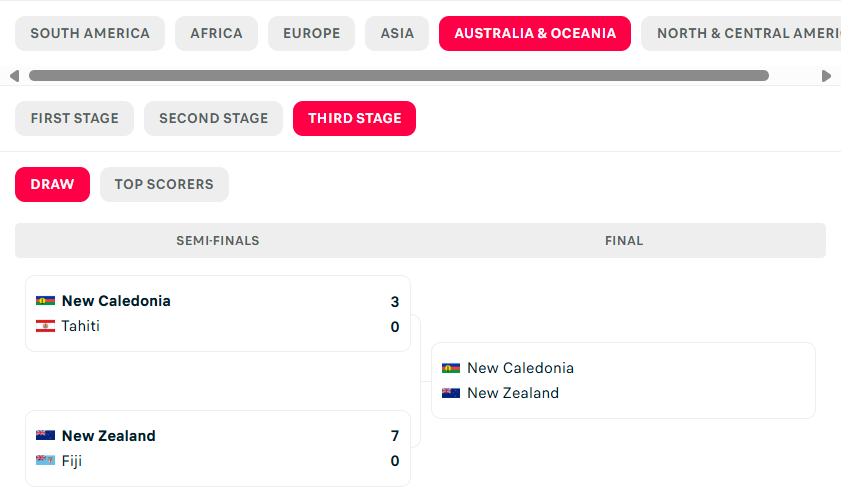
Task: Click New Caledonia flag in final
Action: pos(451,368)
